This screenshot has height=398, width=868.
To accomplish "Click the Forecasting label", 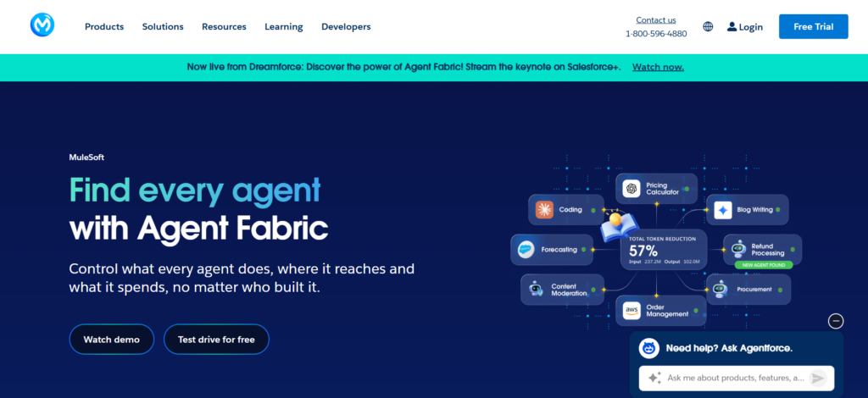I will (x=559, y=249).
